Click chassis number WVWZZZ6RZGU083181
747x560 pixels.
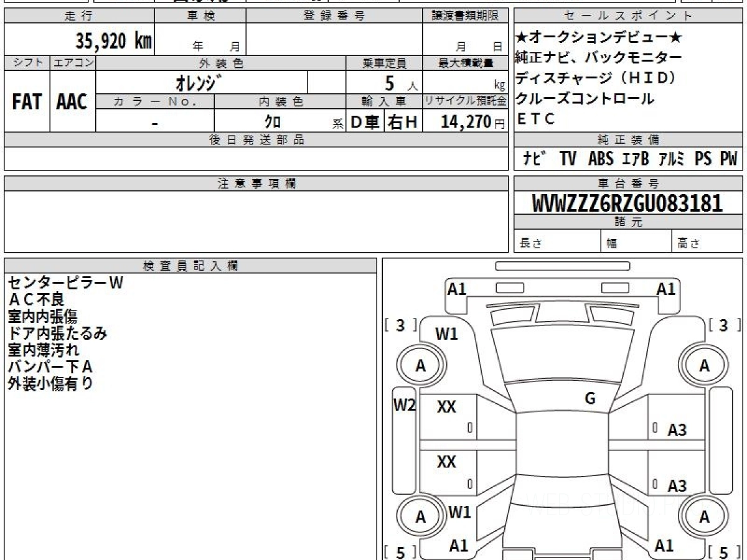[x=627, y=203]
